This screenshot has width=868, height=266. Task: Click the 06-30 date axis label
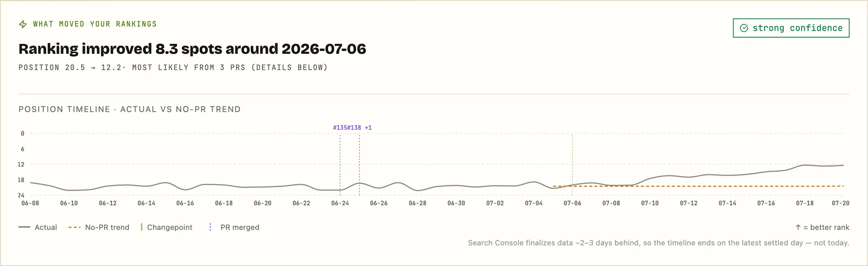click(456, 203)
